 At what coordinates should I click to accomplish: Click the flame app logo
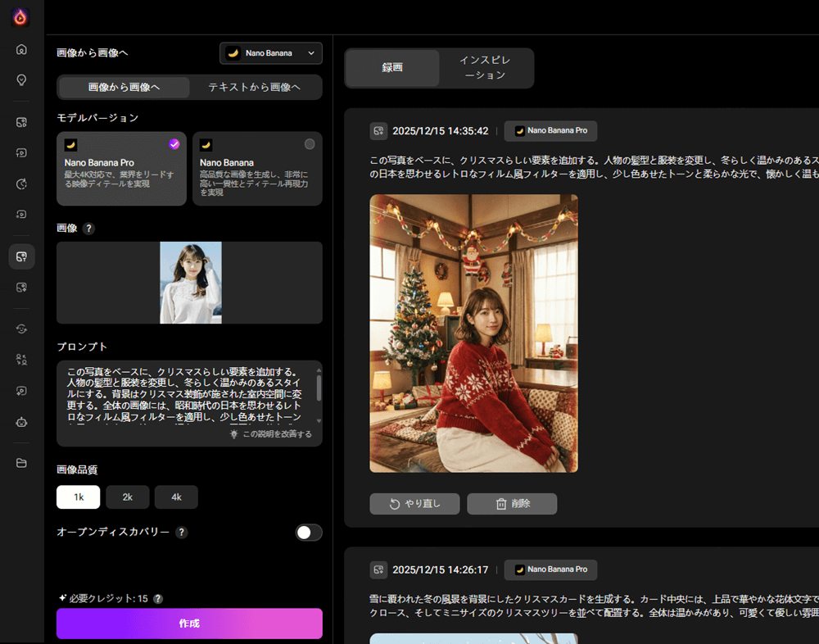21,17
